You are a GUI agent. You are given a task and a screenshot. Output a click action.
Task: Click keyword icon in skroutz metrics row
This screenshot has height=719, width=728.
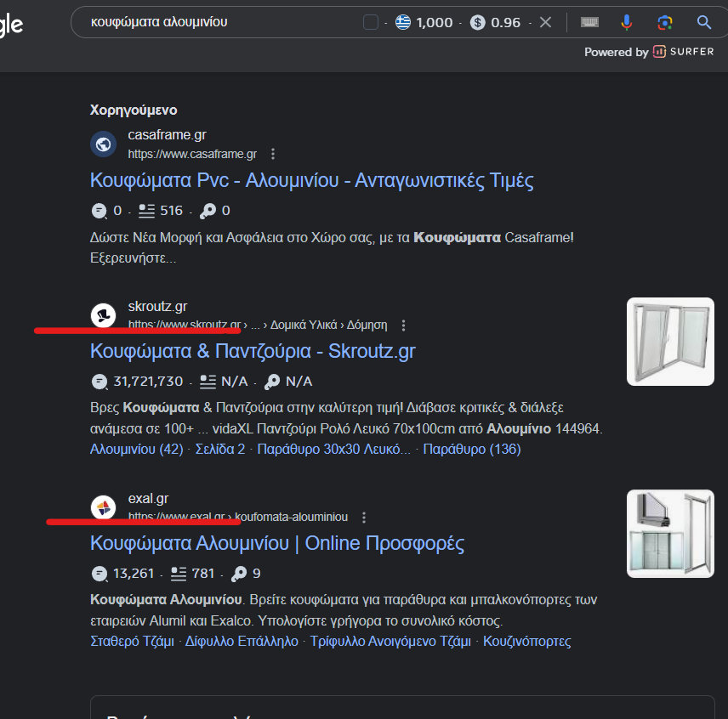point(272,382)
